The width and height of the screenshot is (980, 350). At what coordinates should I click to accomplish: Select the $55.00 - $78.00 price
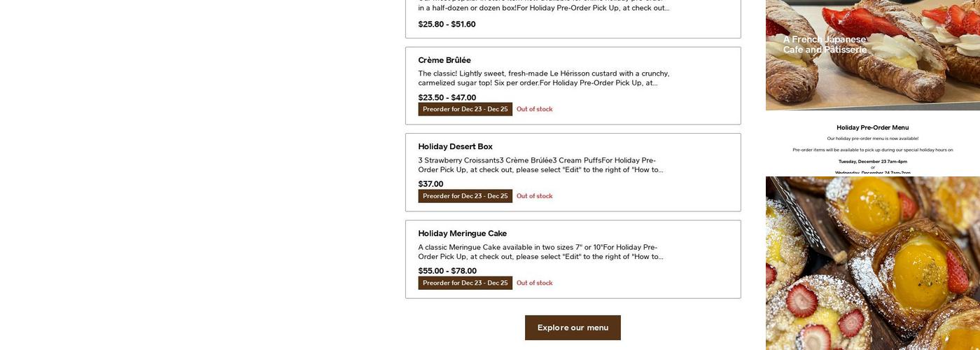click(447, 271)
